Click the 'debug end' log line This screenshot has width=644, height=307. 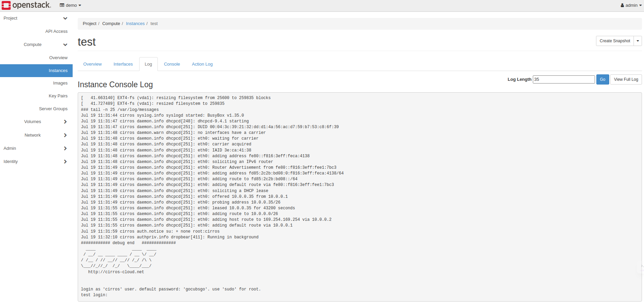click(x=128, y=243)
